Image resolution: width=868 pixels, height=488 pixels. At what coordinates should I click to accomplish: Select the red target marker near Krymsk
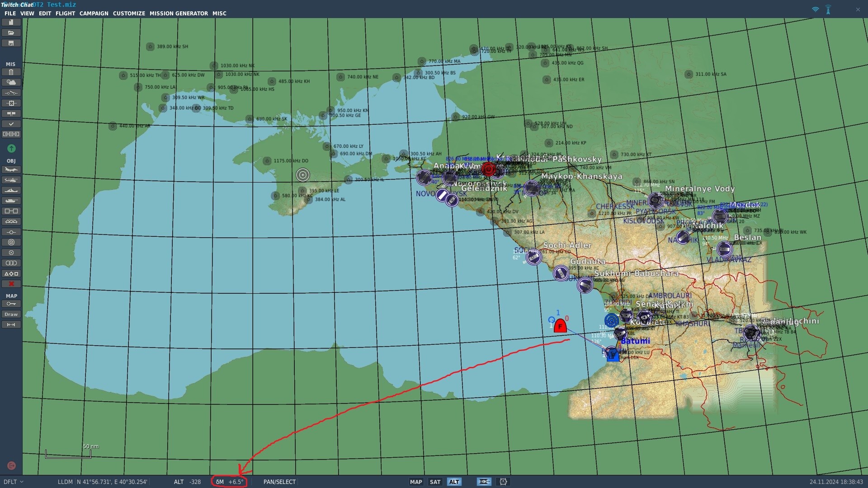(x=488, y=169)
